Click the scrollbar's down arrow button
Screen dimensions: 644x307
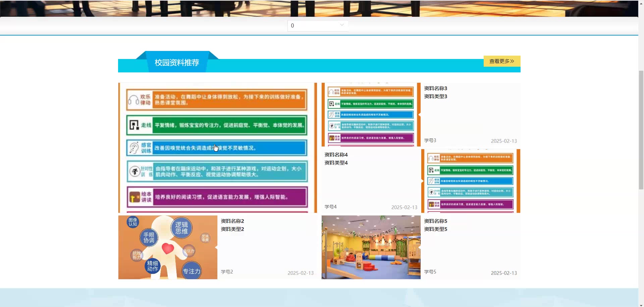pos(641,305)
